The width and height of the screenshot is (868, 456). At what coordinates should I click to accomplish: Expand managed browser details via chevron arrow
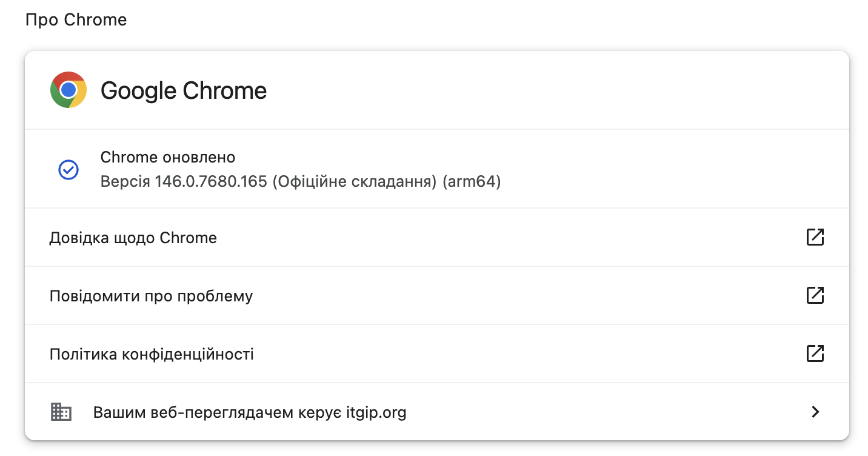tap(815, 412)
